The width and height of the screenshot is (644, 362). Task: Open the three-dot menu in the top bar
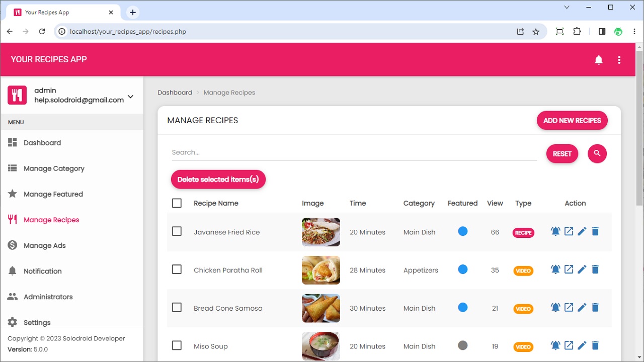(x=619, y=59)
